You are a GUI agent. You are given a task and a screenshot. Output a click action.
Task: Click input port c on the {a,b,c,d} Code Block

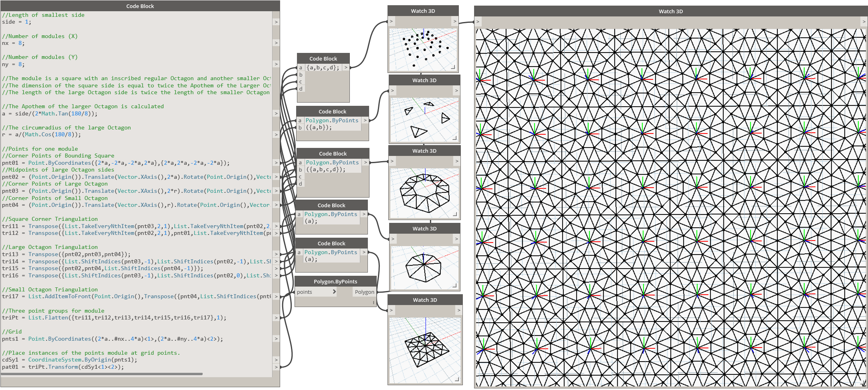tap(301, 81)
